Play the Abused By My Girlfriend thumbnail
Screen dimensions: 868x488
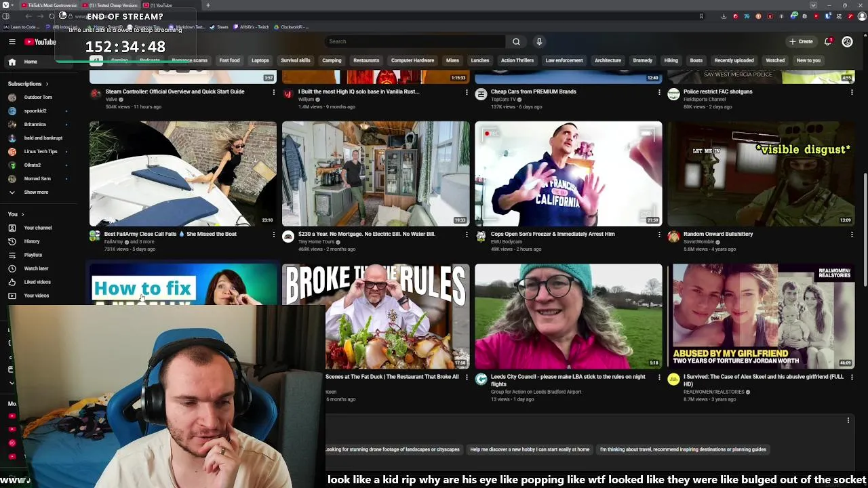coord(761,316)
